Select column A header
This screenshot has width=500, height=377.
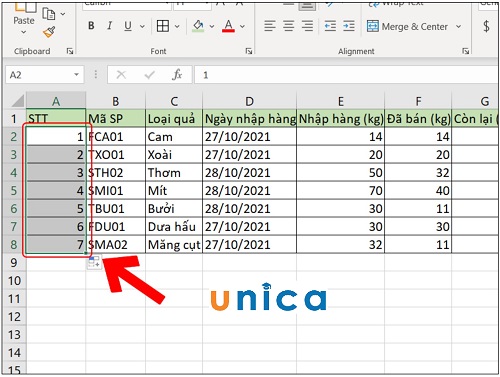[x=56, y=101]
